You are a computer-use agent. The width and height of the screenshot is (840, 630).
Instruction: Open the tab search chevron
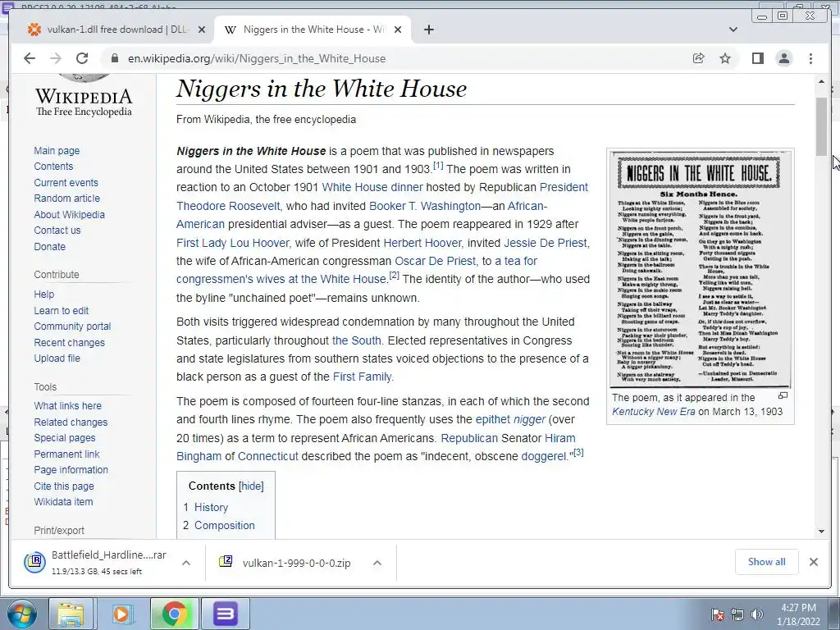[x=733, y=30]
